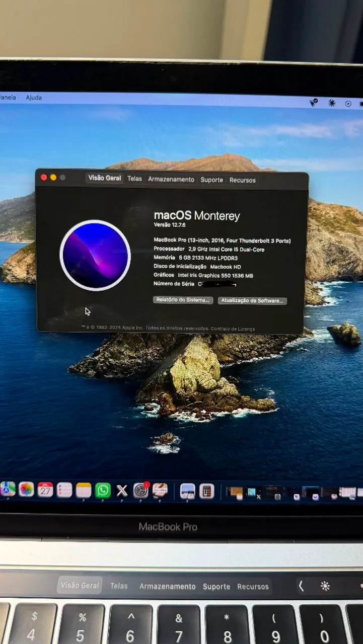This screenshot has width=363, height=644.
Task: Click the Versão 12.7.6 text
Action: (170, 225)
